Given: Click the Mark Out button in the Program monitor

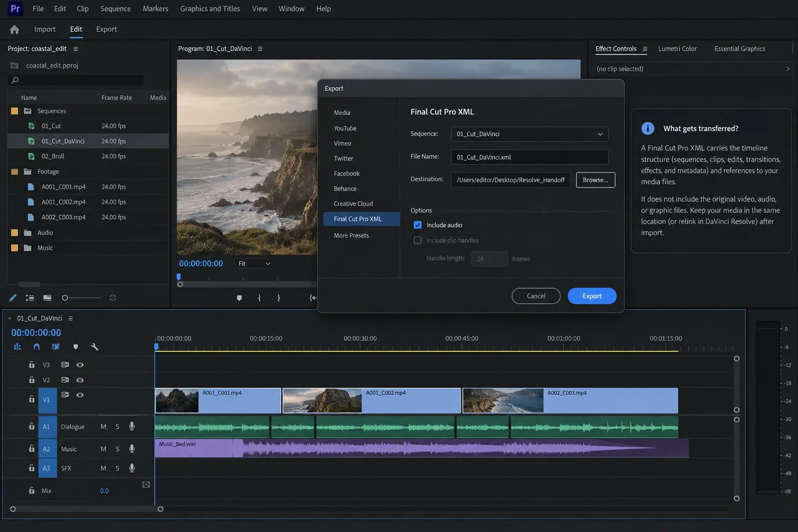Looking at the screenshot, I should (x=279, y=298).
